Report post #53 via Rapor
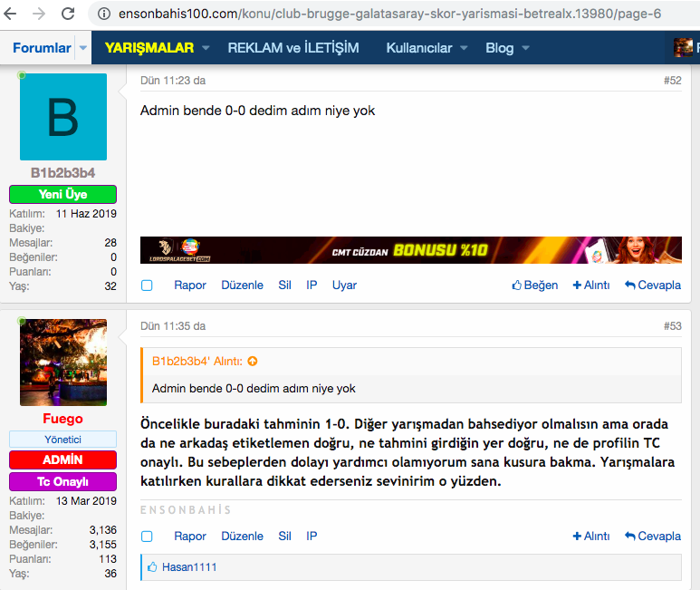Image resolution: width=700 pixels, height=590 pixels. click(x=190, y=536)
